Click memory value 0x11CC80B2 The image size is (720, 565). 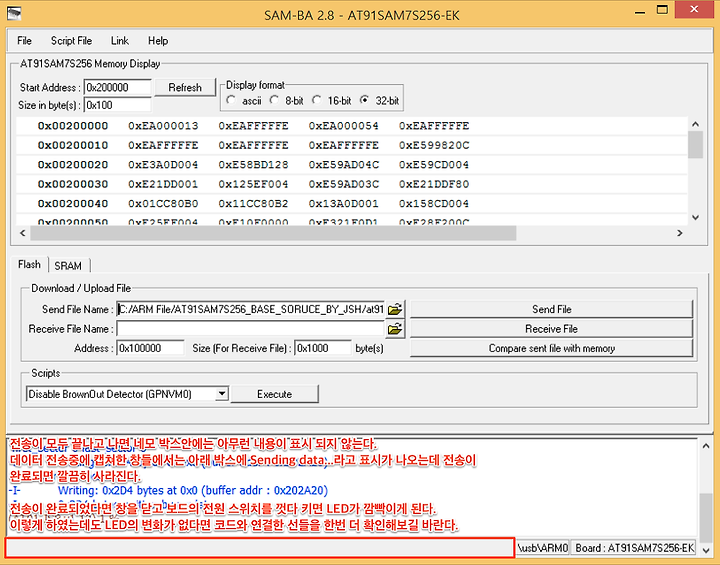click(x=253, y=203)
